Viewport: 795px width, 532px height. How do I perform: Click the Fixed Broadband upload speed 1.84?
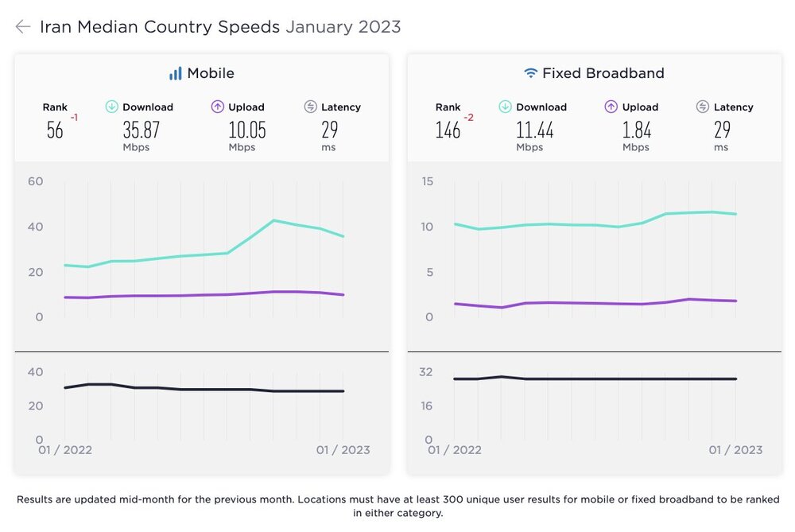(x=636, y=130)
